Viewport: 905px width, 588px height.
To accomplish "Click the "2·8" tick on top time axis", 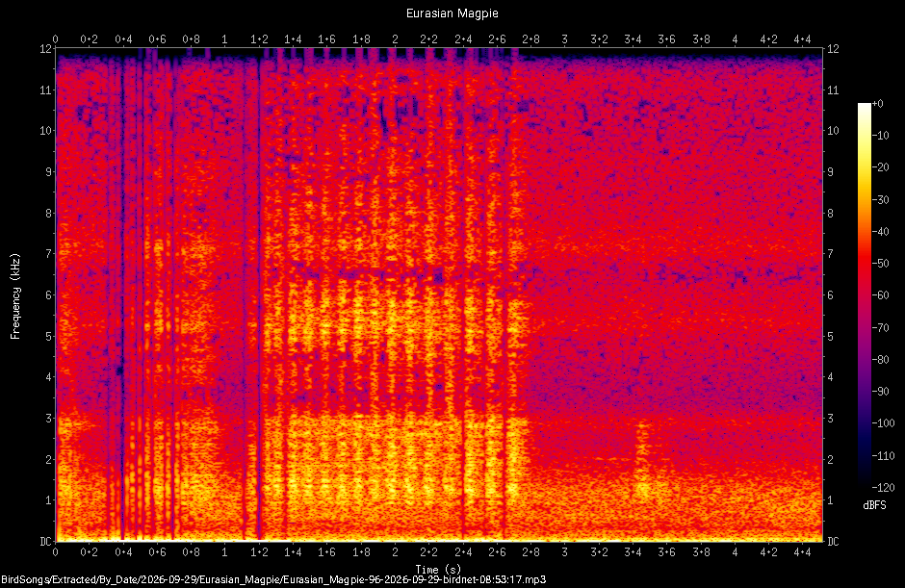I will pyautogui.click(x=531, y=39).
